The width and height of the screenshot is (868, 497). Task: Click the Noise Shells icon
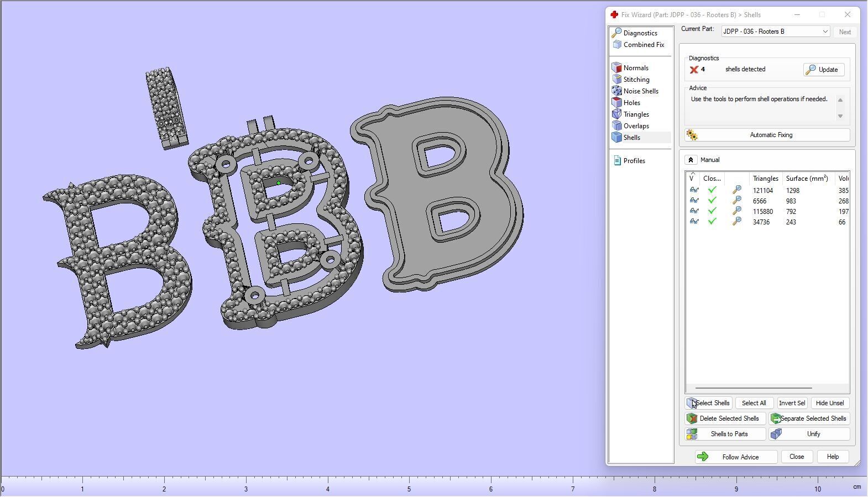pos(617,91)
